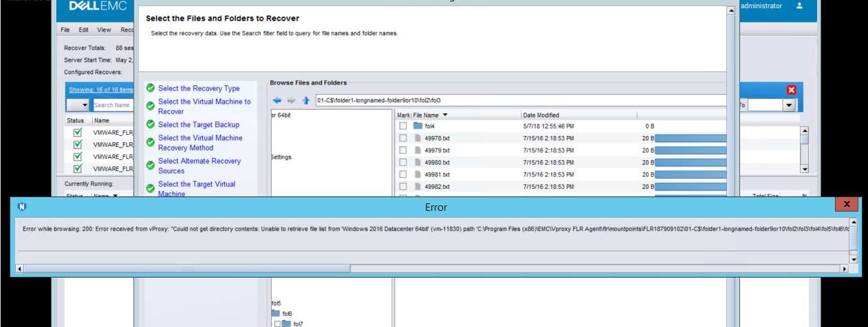The width and height of the screenshot is (868, 327).
Task: Click the fol7 label in folder tree
Action: click(x=299, y=324)
